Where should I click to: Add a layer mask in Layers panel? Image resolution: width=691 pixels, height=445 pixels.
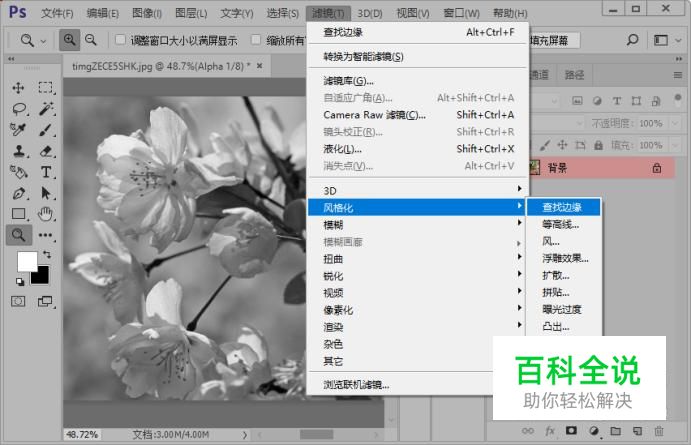point(571,430)
